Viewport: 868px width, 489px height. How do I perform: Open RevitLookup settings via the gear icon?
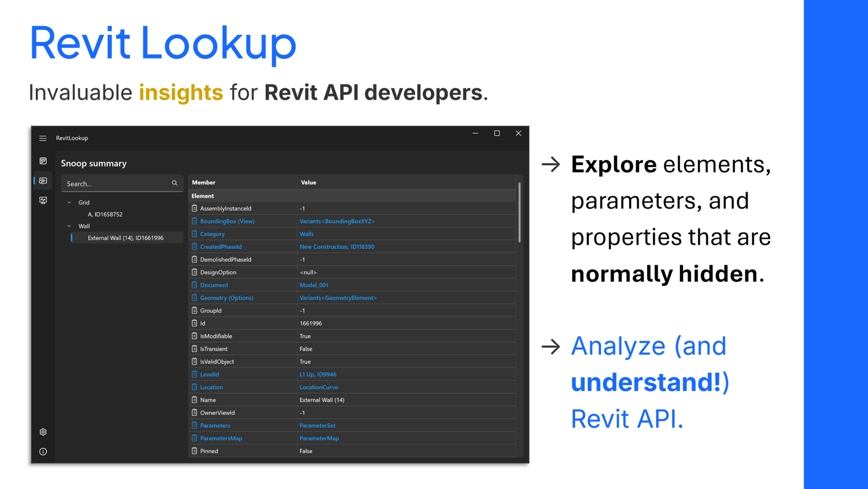(x=43, y=431)
